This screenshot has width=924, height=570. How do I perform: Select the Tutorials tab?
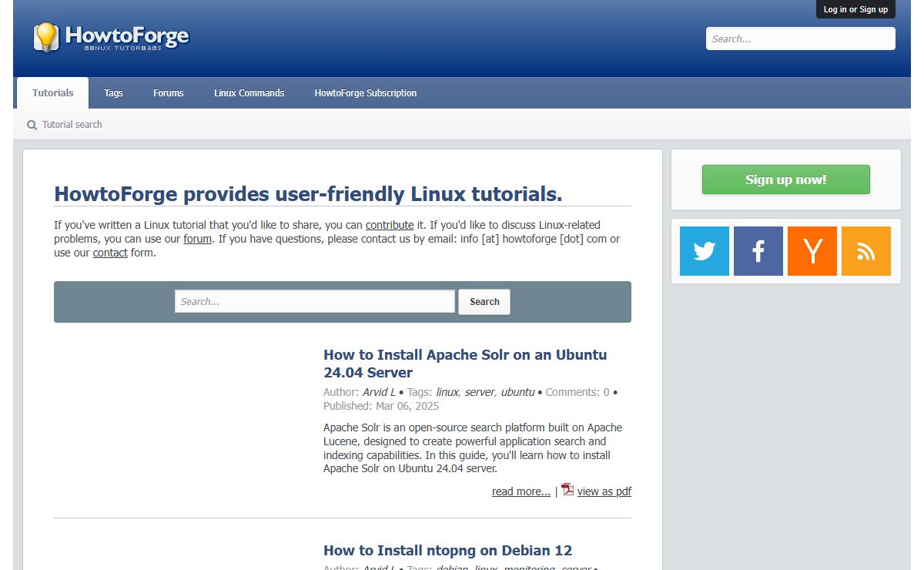pyautogui.click(x=53, y=93)
